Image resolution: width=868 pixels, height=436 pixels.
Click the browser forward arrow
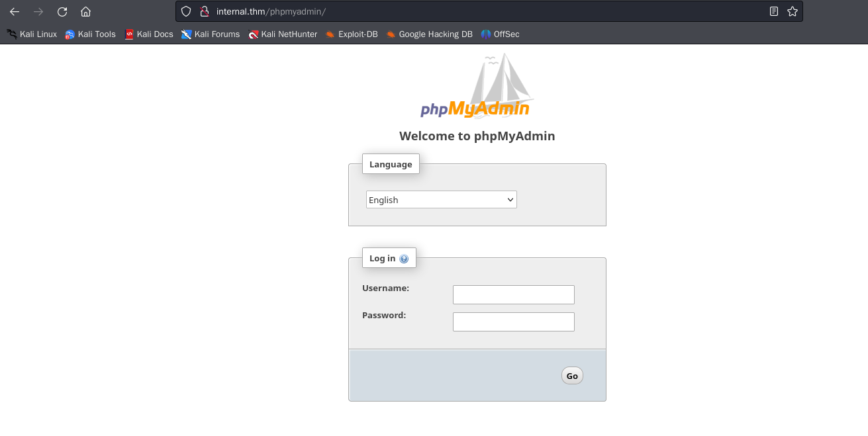38,11
